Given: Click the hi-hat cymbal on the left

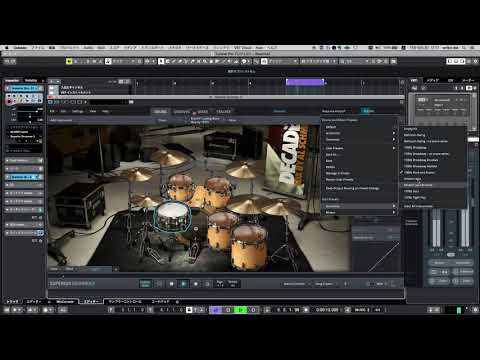Looking at the screenshot, I should point(146,200).
